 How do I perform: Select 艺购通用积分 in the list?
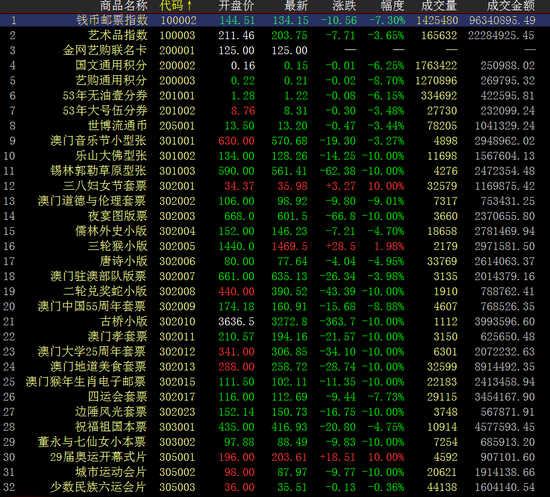point(111,81)
